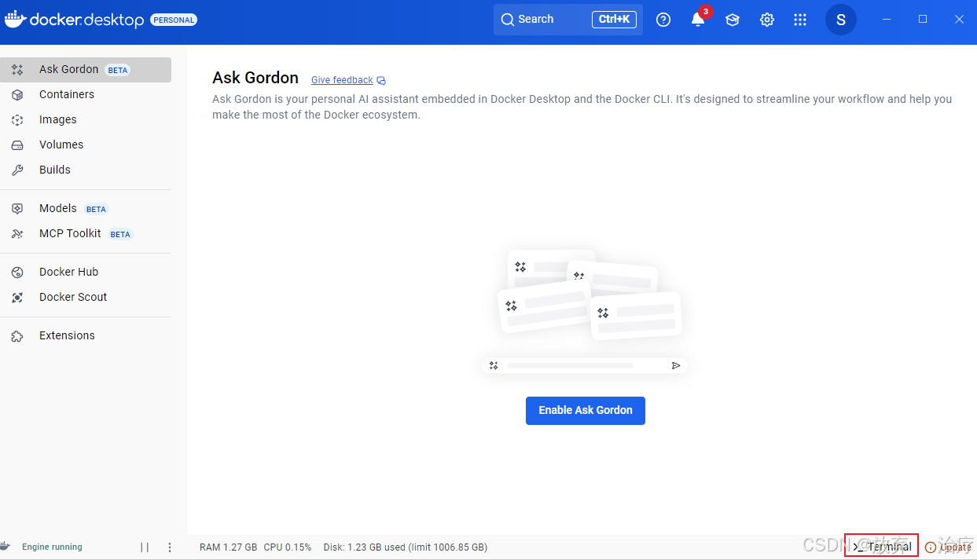Click the Ctrl+K shortcut badge

[x=614, y=20]
